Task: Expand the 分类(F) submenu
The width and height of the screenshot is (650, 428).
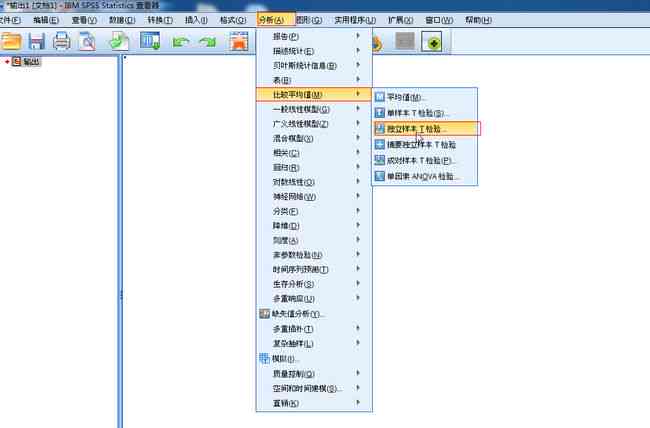Action: click(314, 212)
